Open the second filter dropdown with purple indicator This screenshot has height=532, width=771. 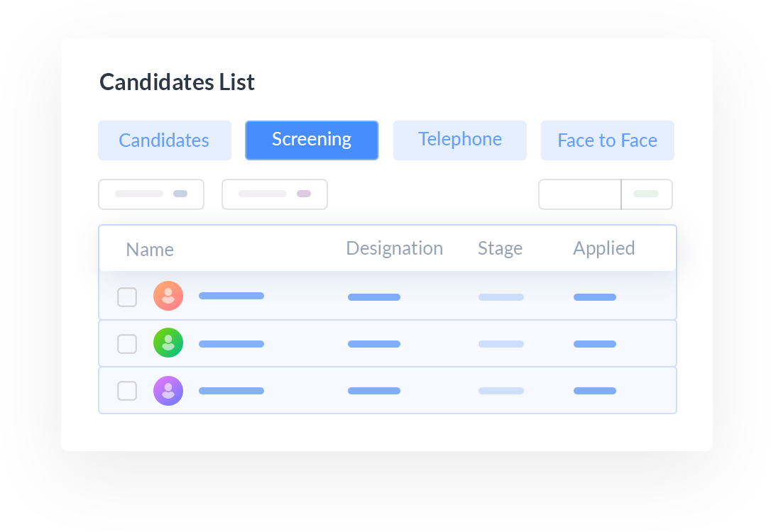point(275,194)
